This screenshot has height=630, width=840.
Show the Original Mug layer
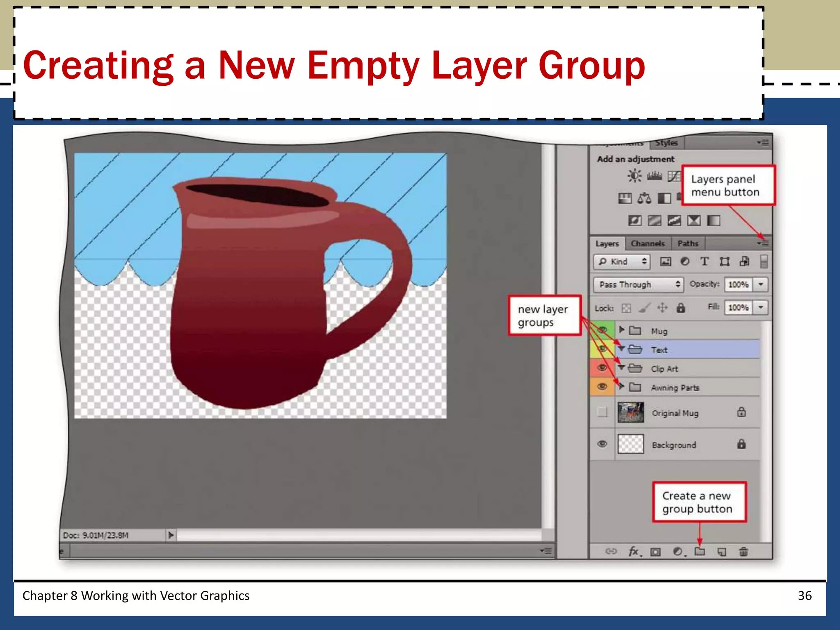click(602, 412)
